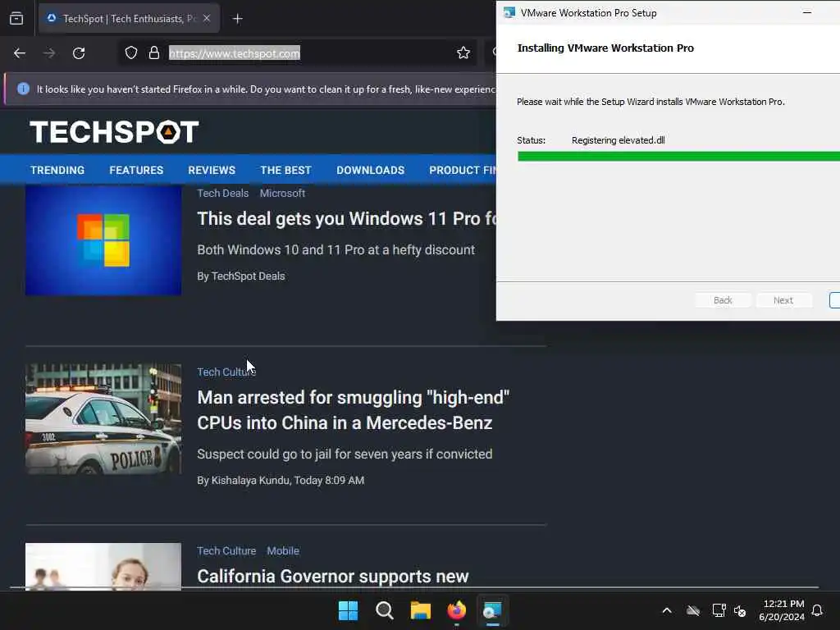
Task: Open the Product Finder section
Action: [x=463, y=170]
